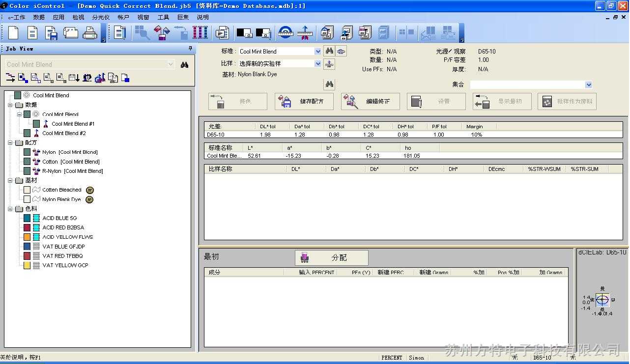
Task: Toggle the Job View panel pin
Action: pos(190,49)
